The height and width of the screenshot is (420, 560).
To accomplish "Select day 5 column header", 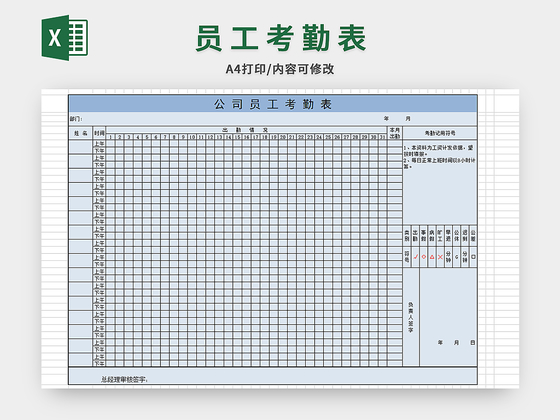I will click(147, 137).
